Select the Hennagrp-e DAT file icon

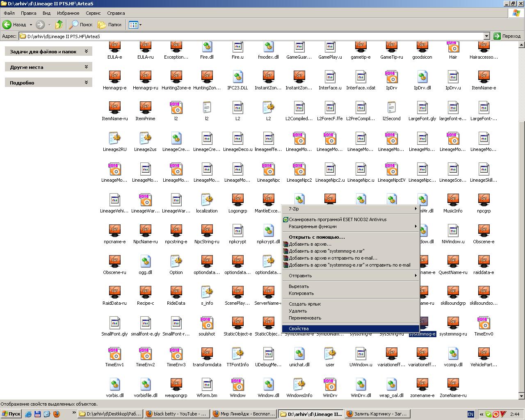pyautogui.click(x=115, y=77)
